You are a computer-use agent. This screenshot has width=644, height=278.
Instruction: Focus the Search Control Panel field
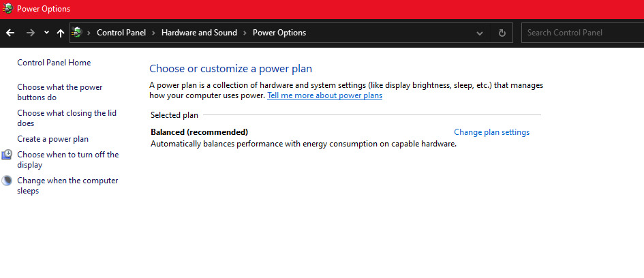click(583, 33)
